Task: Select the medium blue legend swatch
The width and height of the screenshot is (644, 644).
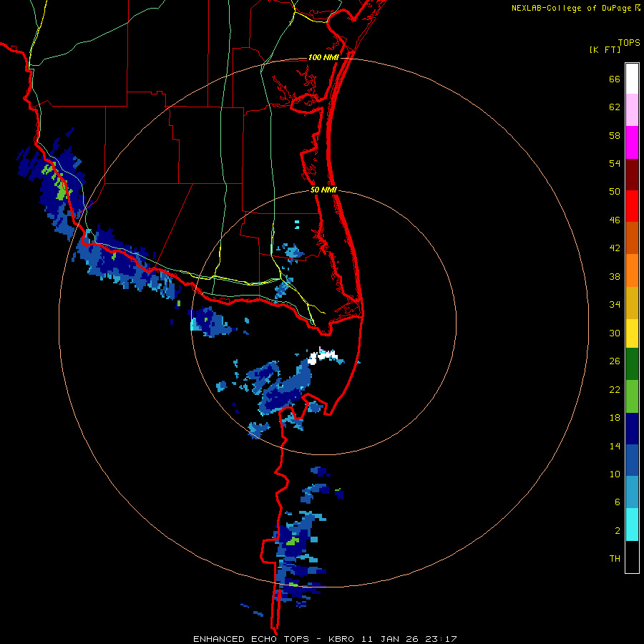Action: pyautogui.click(x=632, y=460)
